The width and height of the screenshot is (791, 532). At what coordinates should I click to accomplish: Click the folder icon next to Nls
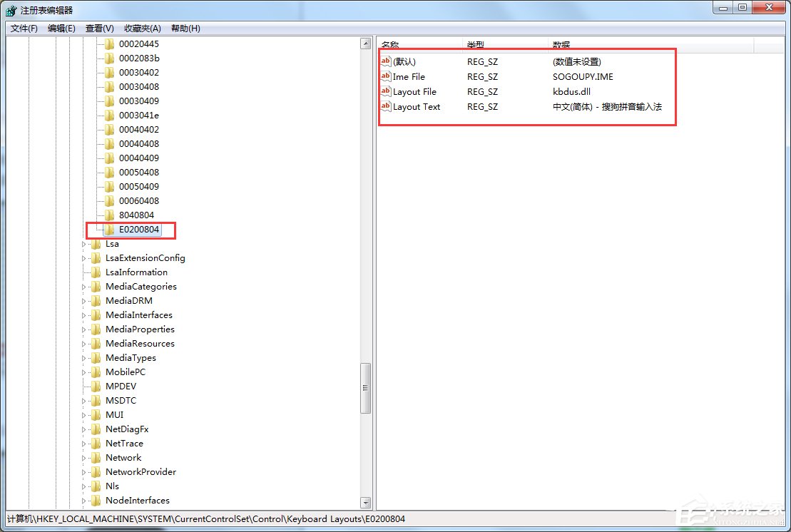[x=96, y=486]
